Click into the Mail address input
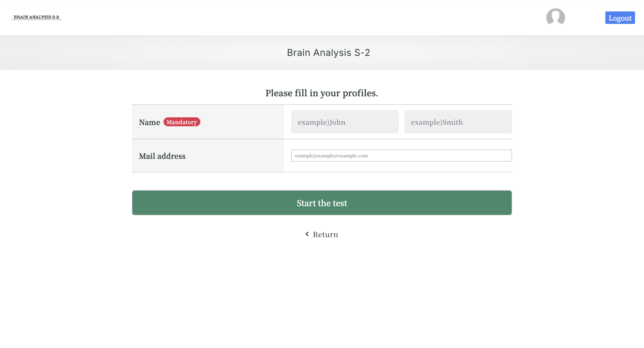 point(401,156)
